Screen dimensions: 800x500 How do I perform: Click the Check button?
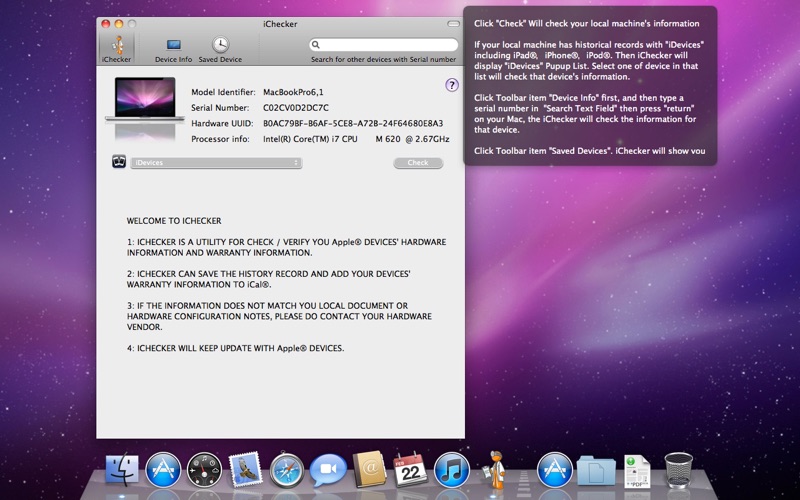(418, 163)
